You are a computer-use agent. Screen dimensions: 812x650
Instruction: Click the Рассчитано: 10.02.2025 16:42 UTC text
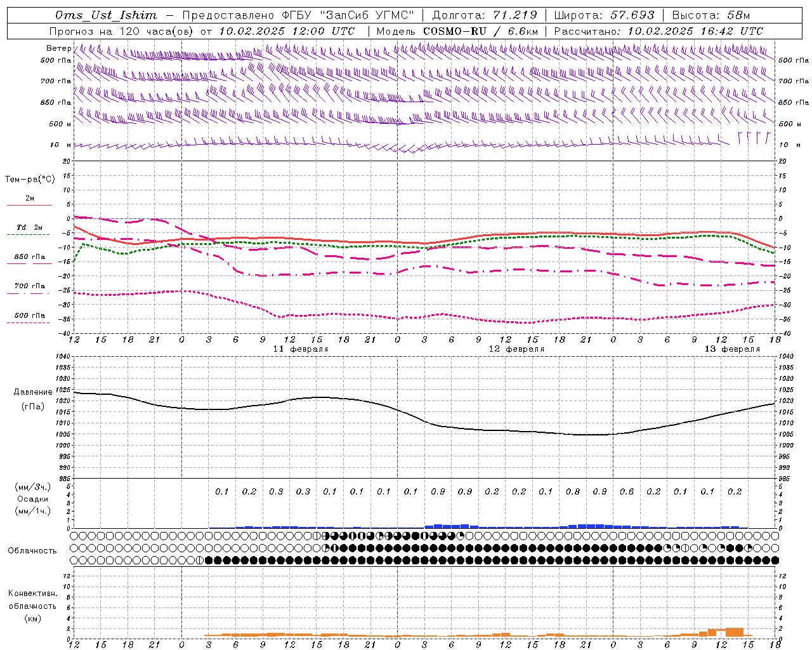[658, 31]
